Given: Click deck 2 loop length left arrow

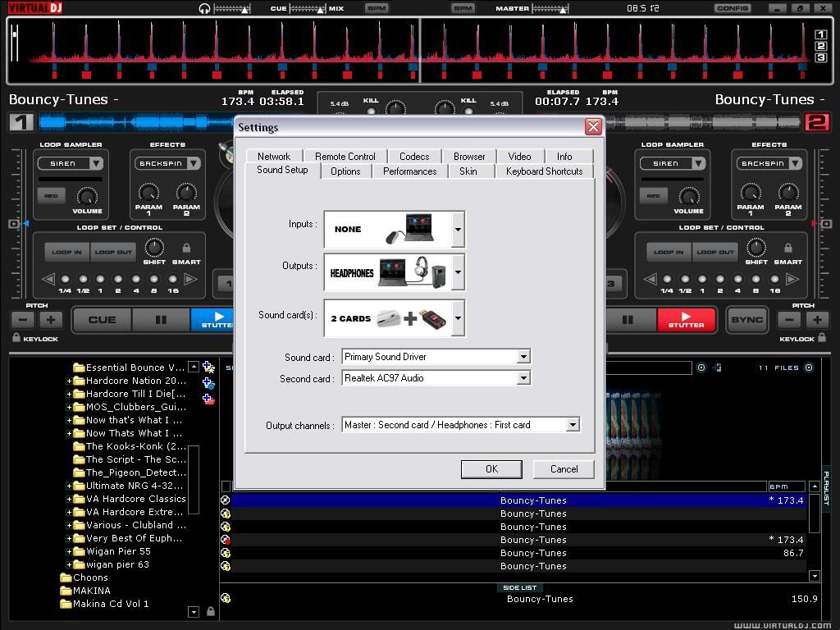Looking at the screenshot, I should tap(650, 279).
